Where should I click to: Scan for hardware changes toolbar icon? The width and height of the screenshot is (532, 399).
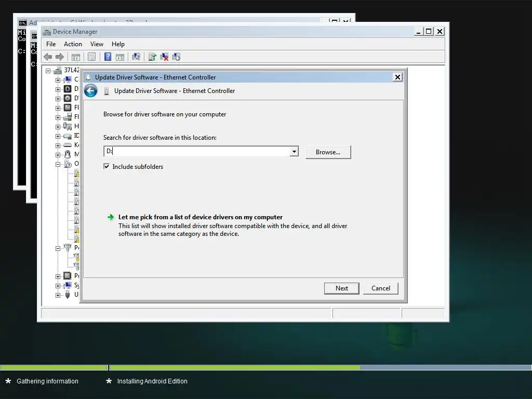click(136, 57)
